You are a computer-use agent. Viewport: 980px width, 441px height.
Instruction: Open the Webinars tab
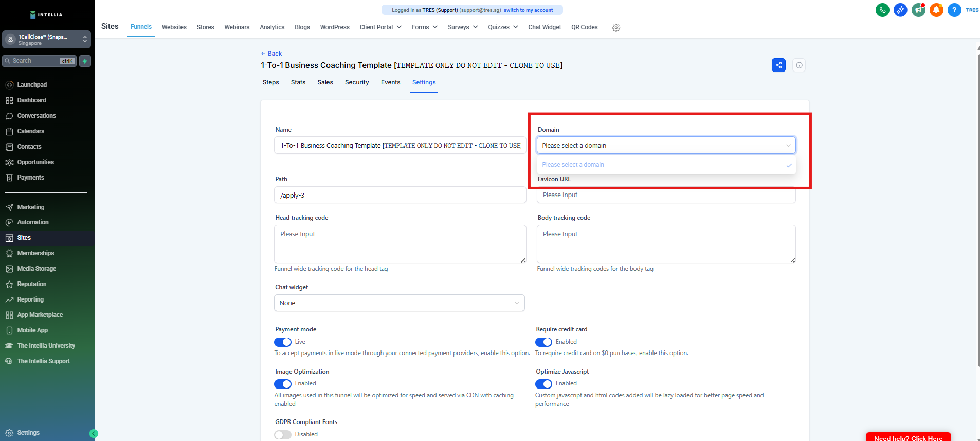(x=237, y=27)
